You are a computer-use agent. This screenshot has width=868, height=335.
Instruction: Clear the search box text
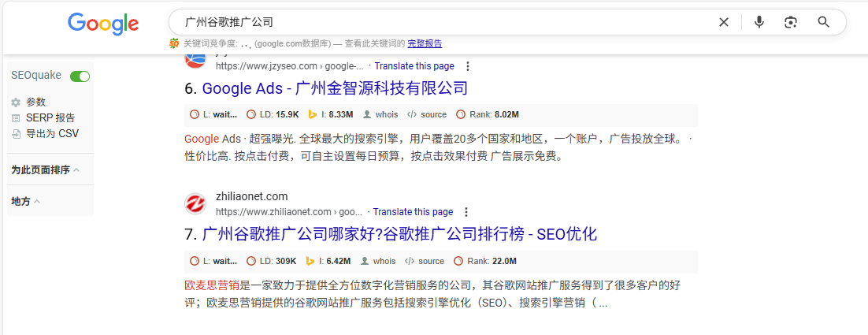(x=724, y=22)
